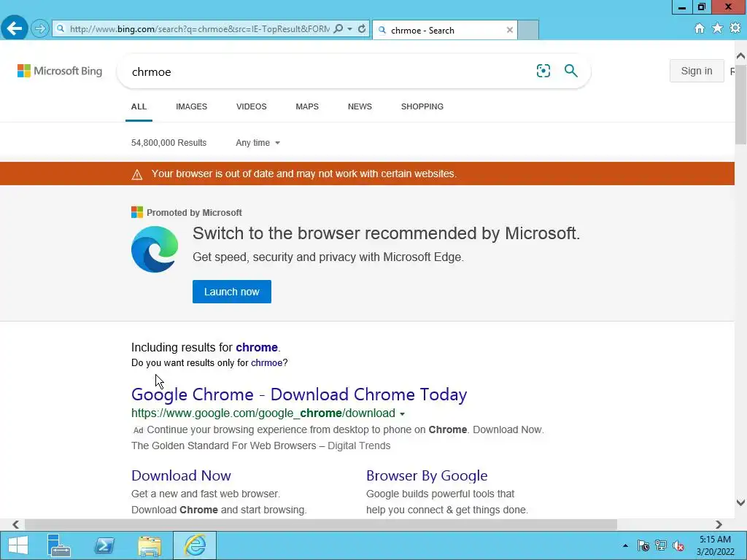Click the out-of-date browser warning icon
Screen dimensions: 747x560
pos(137,174)
